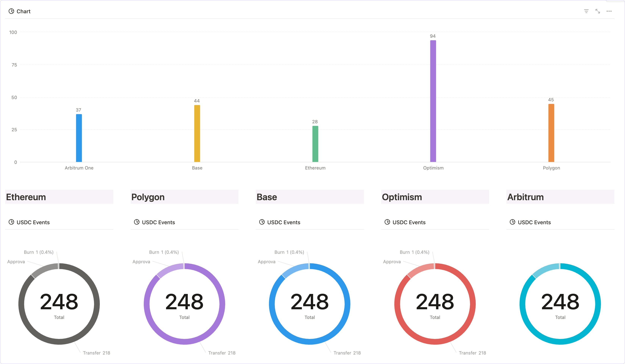Open the chart's more options ellipsis menu
Viewport: 625px width, 364px height.
tap(609, 11)
